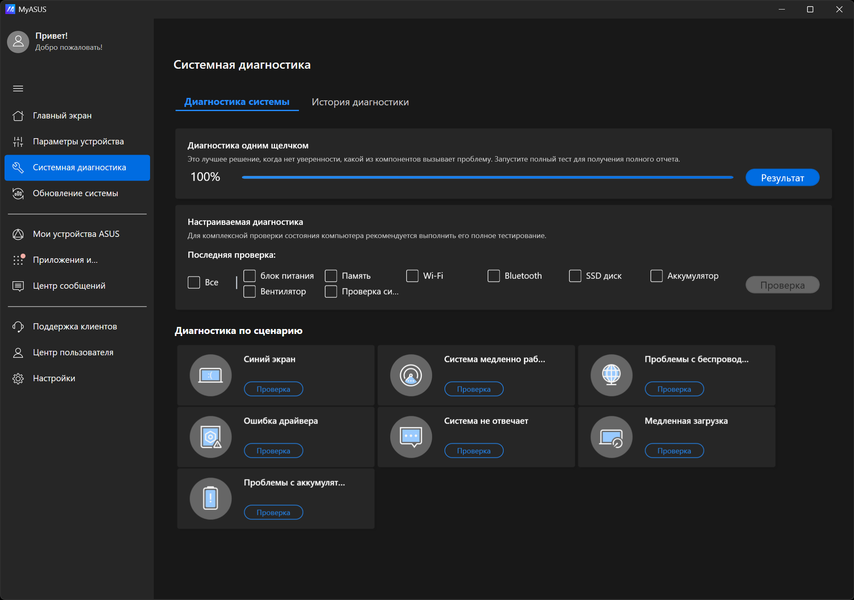Image resolution: width=854 pixels, height=600 pixels.
Task: Click the one-click diagnostic progress bar
Action: (487, 177)
